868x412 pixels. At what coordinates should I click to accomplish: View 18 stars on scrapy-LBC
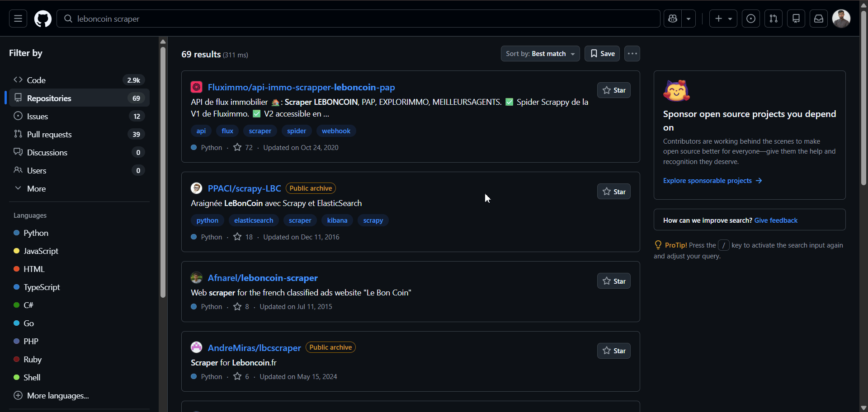click(x=243, y=237)
